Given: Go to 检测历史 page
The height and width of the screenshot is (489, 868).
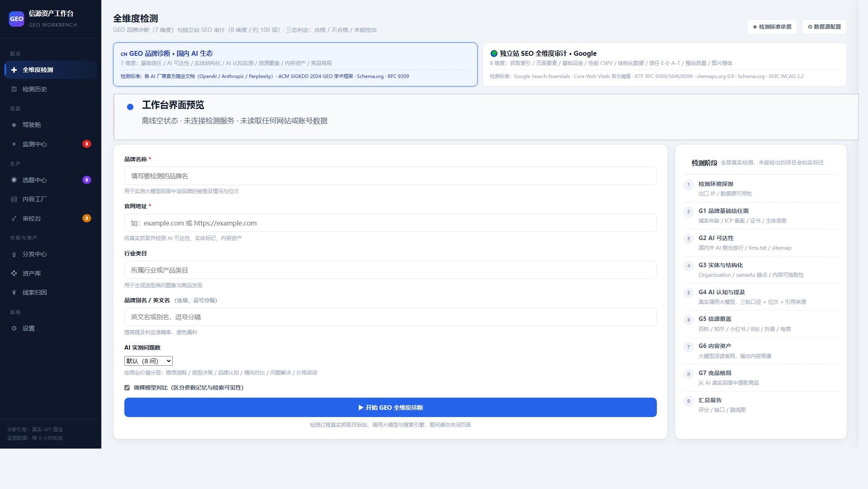Looking at the screenshot, I should (50, 89).
